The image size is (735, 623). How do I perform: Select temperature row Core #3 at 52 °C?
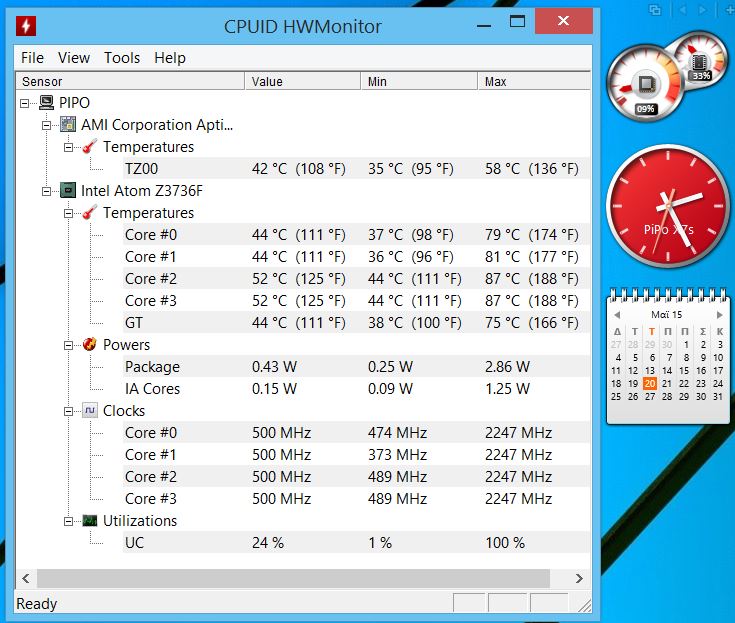click(x=356, y=300)
